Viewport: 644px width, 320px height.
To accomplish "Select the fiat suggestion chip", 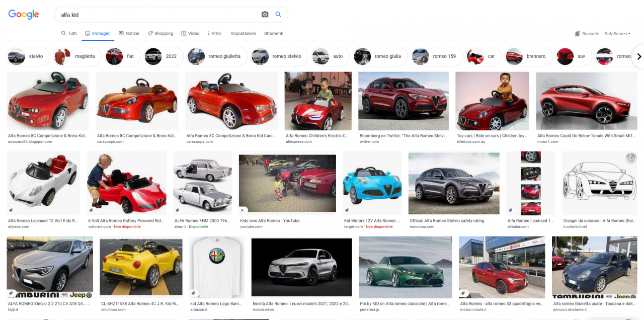I will 123,56.
